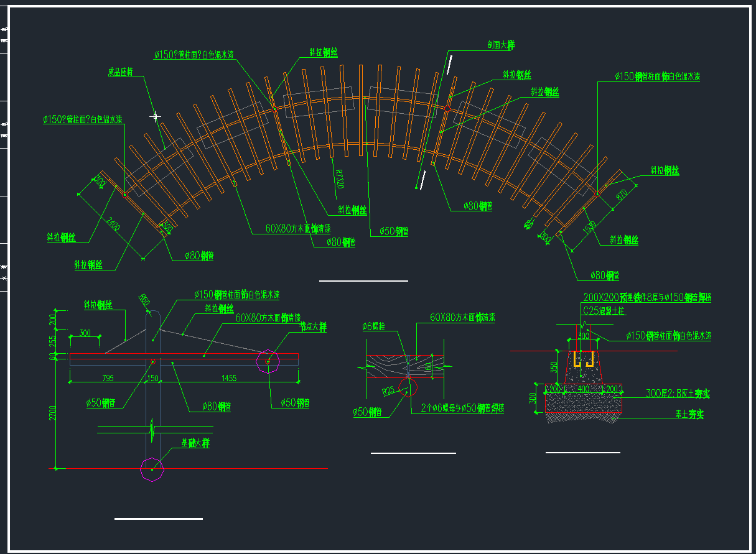Select the 基础大样 callout label
This screenshot has width=756, height=554.
pyautogui.click(x=195, y=443)
